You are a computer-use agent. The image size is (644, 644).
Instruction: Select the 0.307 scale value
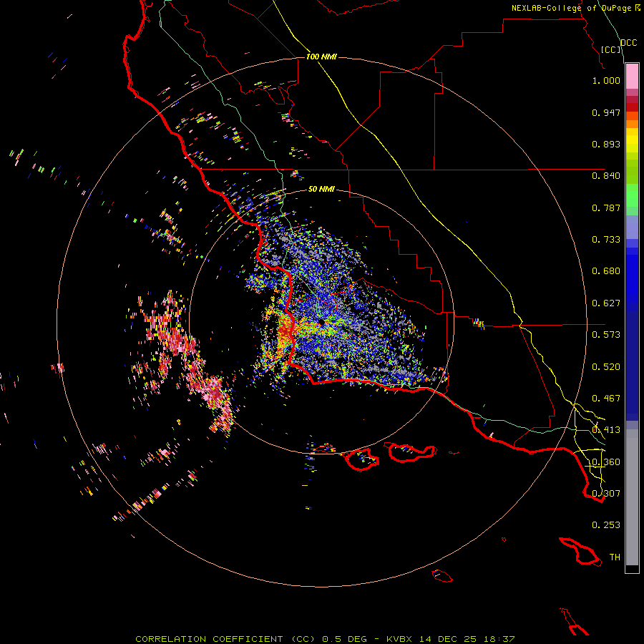pos(606,494)
